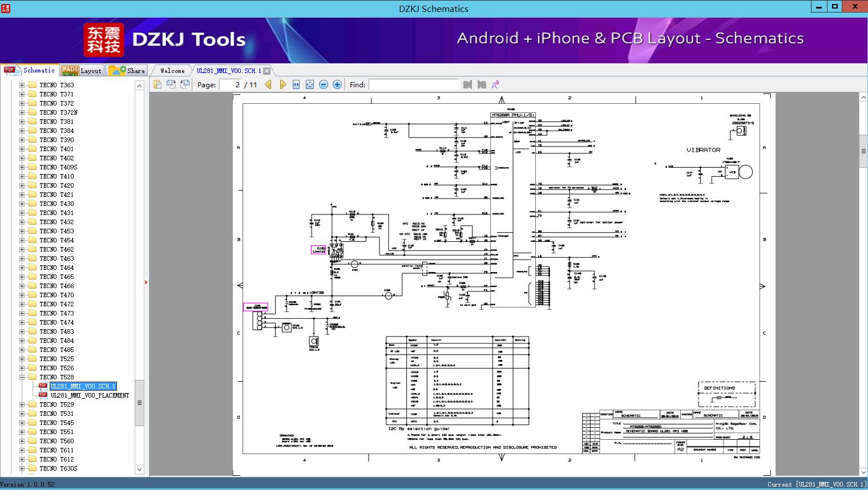Click the folder icon of TECNO T466

coord(33,286)
